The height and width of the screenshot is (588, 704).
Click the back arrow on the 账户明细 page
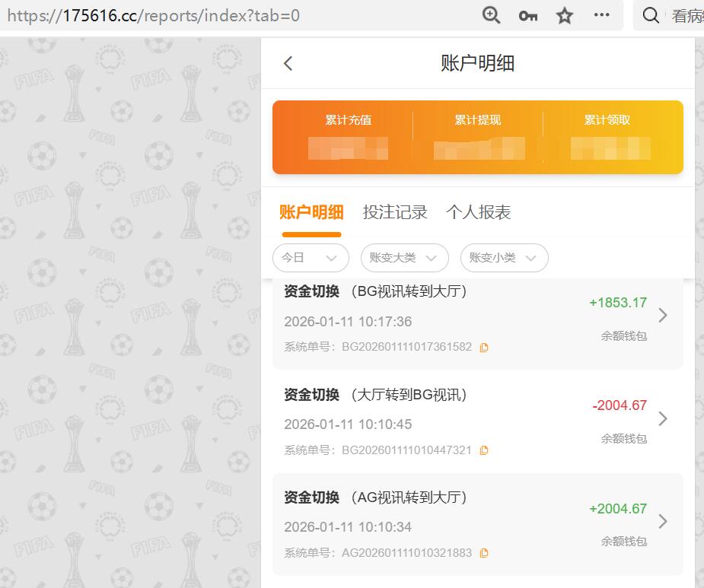(x=288, y=63)
